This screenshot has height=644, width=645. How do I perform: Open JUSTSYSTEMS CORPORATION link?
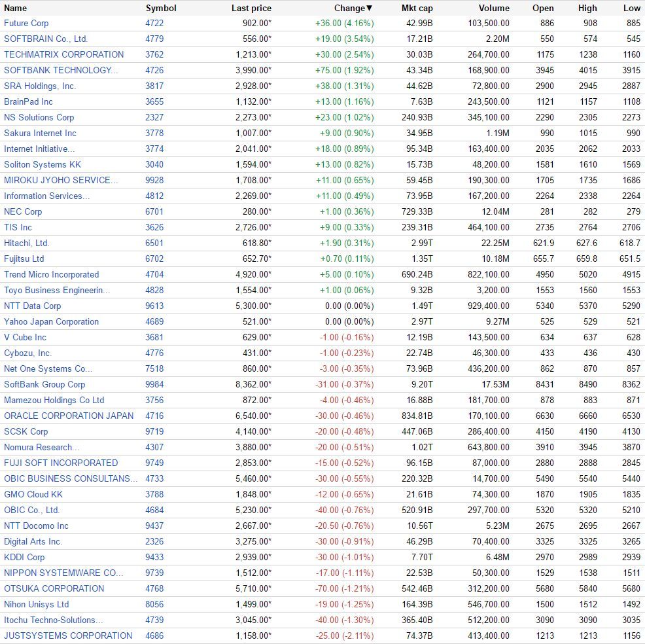[x=68, y=635]
